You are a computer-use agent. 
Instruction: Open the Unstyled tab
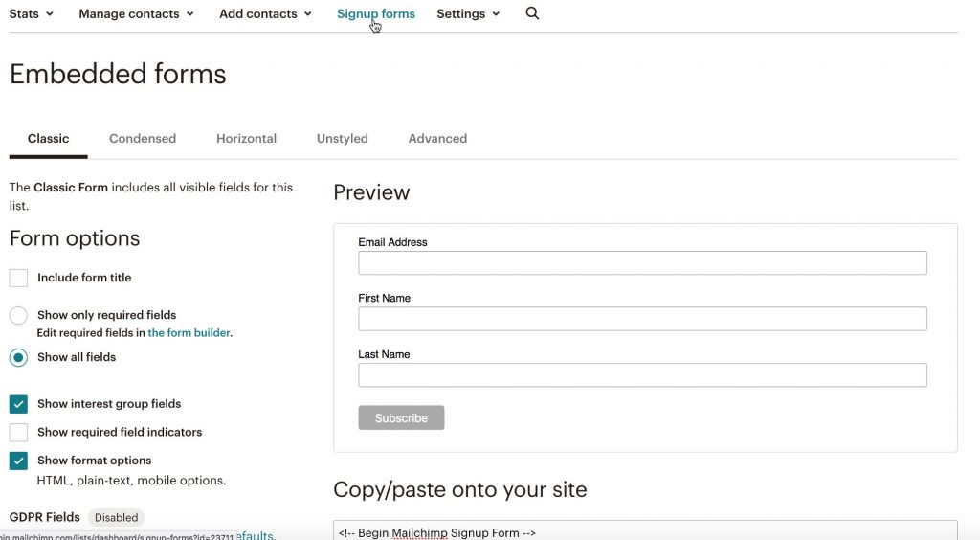click(342, 139)
